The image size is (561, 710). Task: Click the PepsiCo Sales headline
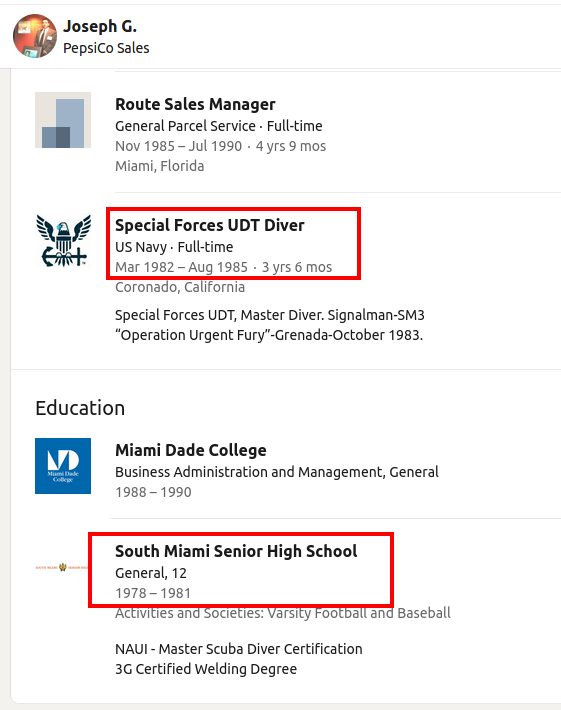pos(106,48)
